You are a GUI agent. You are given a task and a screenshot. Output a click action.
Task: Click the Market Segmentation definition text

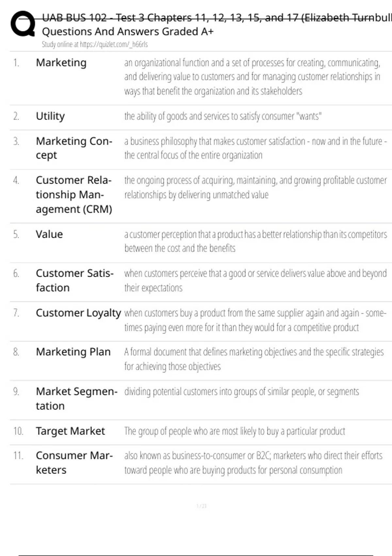(x=241, y=391)
